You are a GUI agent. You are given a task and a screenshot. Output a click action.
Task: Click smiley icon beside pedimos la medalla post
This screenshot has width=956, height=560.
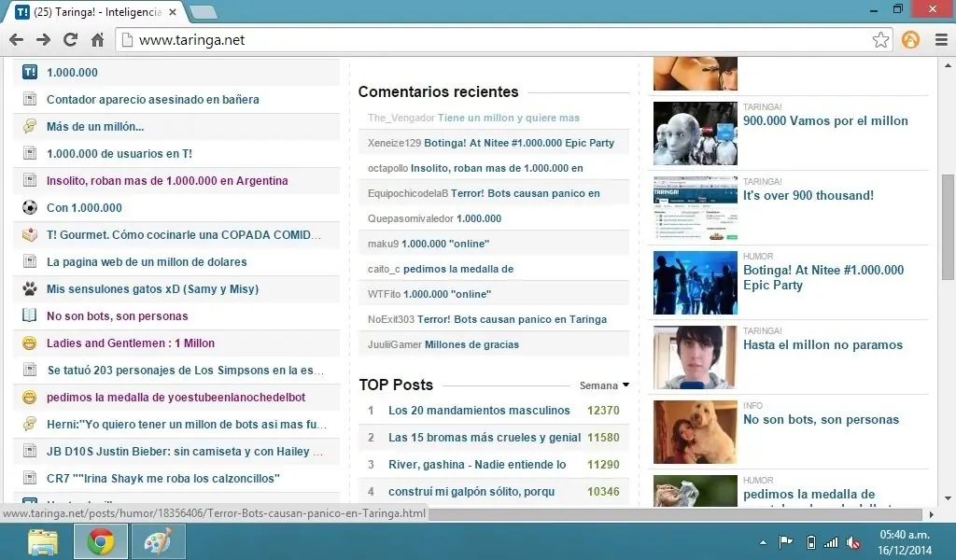pyautogui.click(x=29, y=398)
